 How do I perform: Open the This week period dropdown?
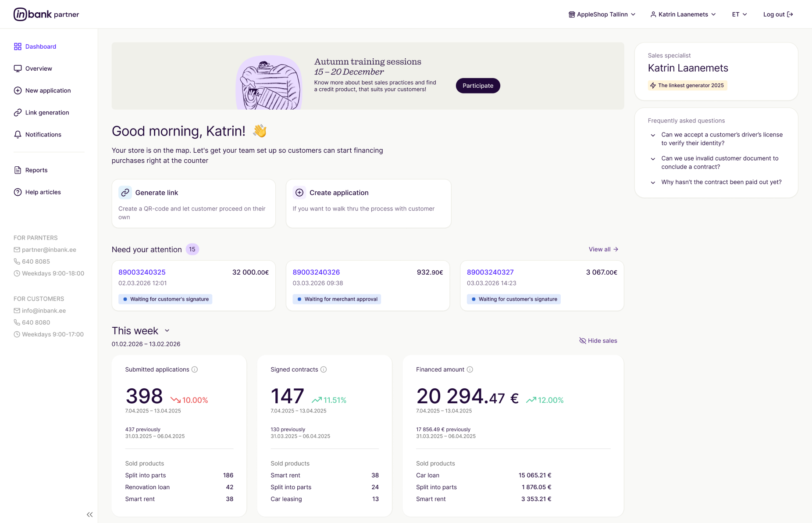pyautogui.click(x=141, y=331)
